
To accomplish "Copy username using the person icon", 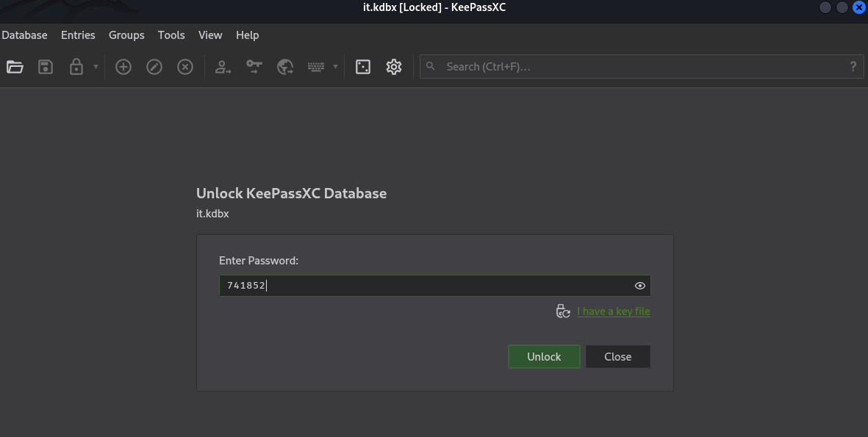I will pos(223,67).
